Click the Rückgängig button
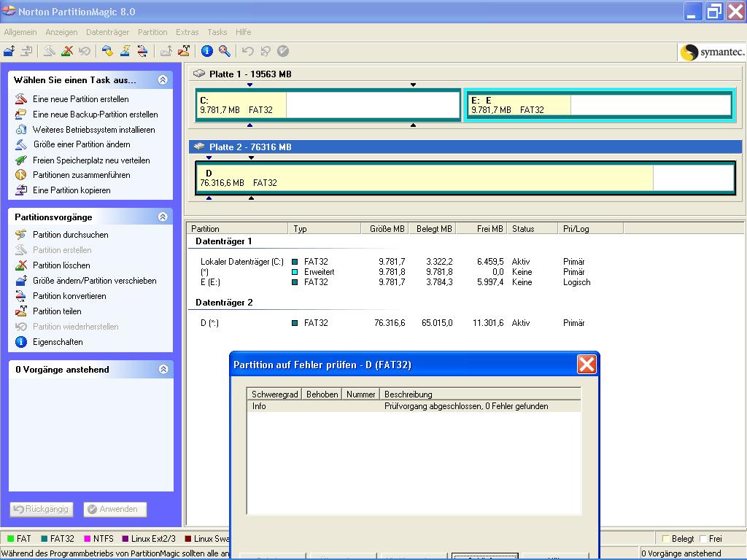The height and width of the screenshot is (560, 747). (42, 509)
